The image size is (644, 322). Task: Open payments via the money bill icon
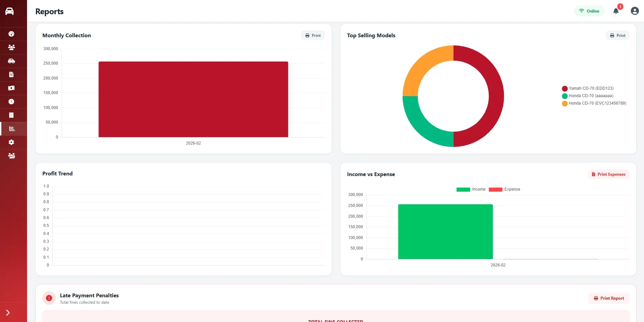[x=12, y=88]
